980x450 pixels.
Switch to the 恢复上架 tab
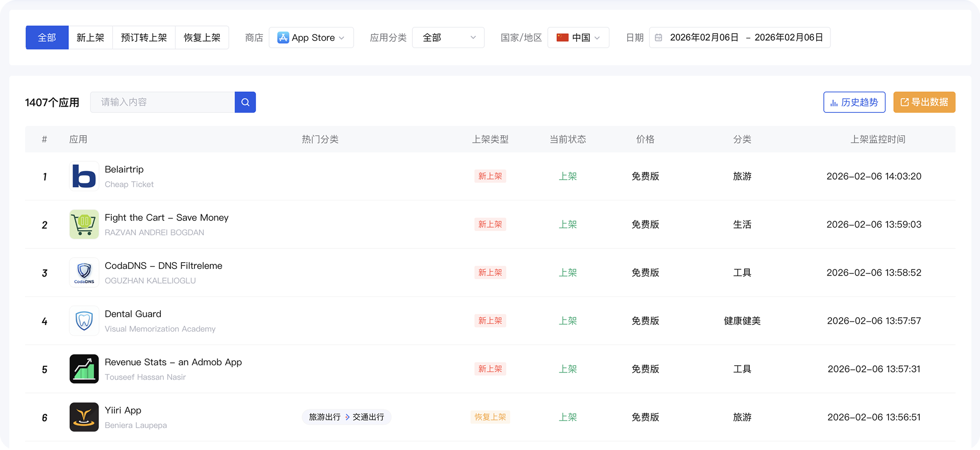pos(202,38)
